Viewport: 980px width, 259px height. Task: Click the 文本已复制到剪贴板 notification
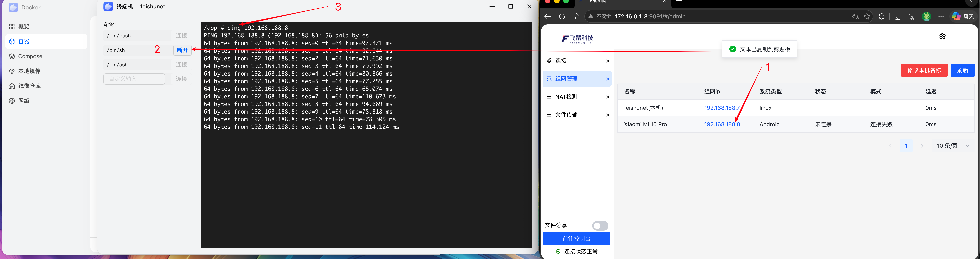[759, 49]
